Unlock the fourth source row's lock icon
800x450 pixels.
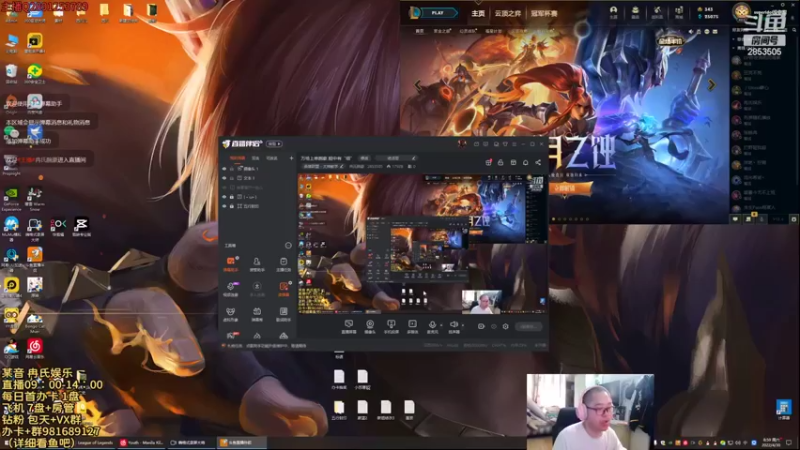pyautogui.click(x=232, y=196)
